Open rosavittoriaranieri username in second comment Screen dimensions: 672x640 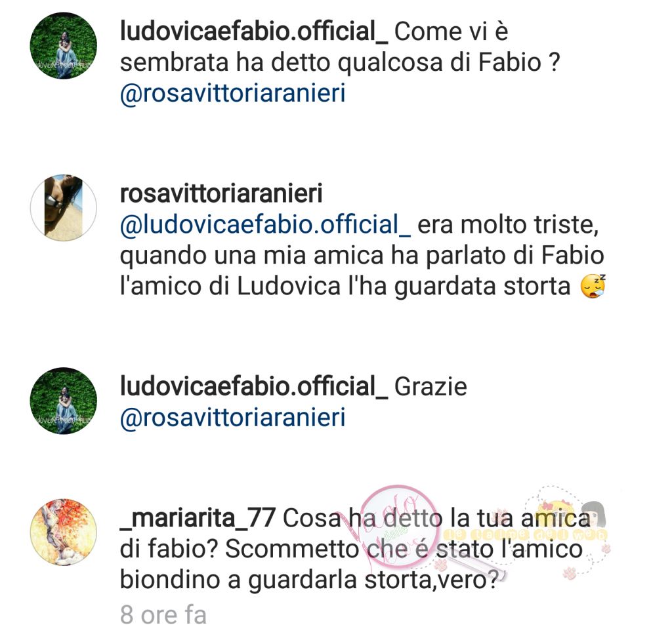pyautogui.click(x=221, y=193)
